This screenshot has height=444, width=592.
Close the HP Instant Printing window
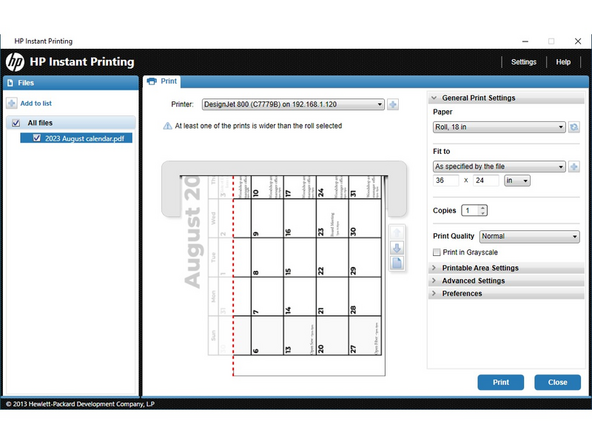tap(578, 41)
